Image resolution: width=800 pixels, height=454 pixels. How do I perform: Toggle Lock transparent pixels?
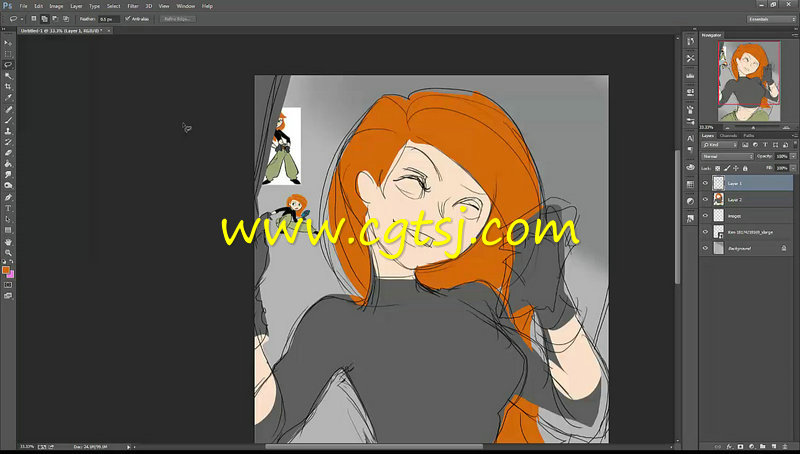tap(717, 168)
